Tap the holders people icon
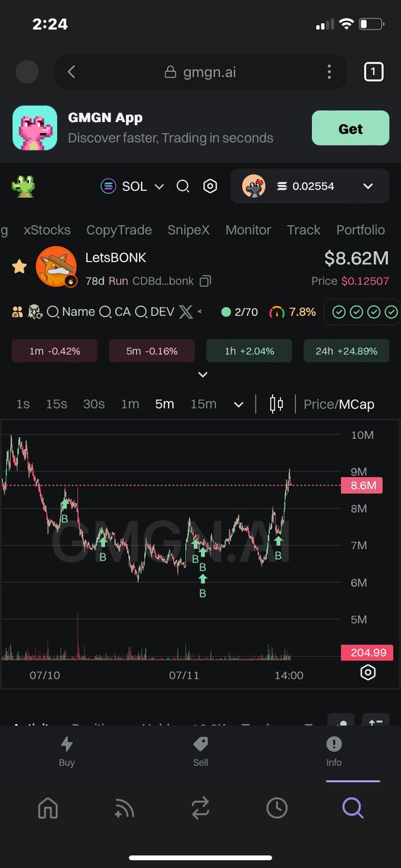401x868 pixels. click(x=17, y=312)
